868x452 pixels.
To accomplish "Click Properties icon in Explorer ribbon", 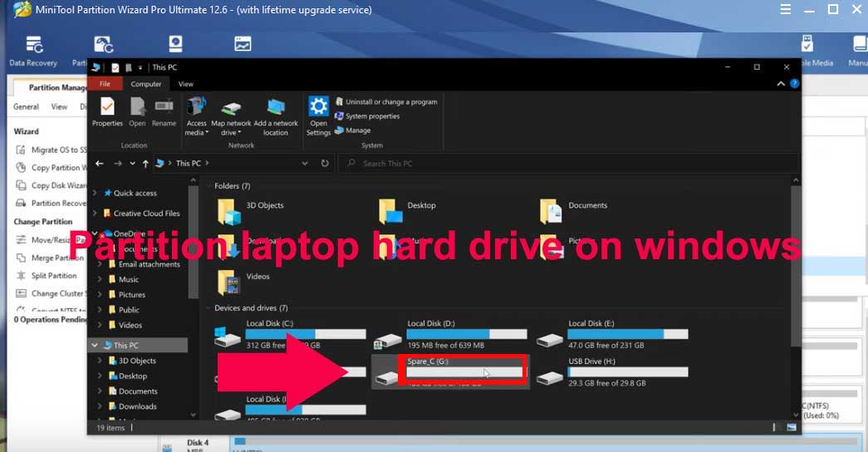I will 107,112.
